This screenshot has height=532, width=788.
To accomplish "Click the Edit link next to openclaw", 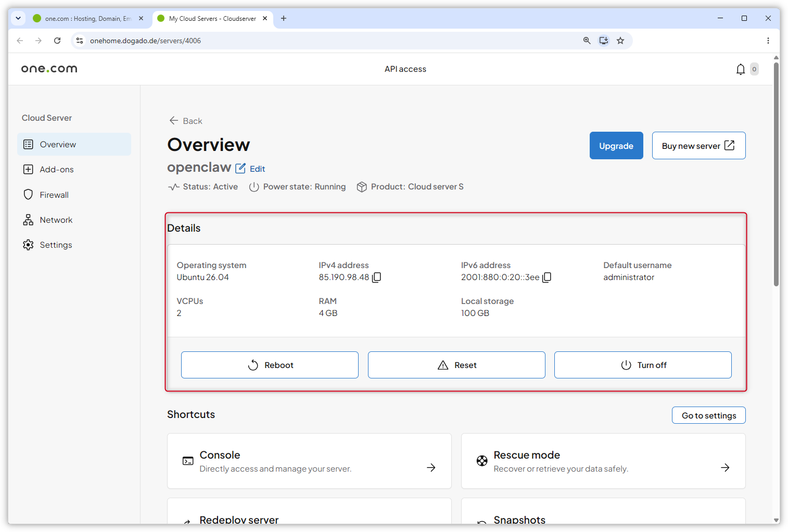I will (x=257, y=169).
